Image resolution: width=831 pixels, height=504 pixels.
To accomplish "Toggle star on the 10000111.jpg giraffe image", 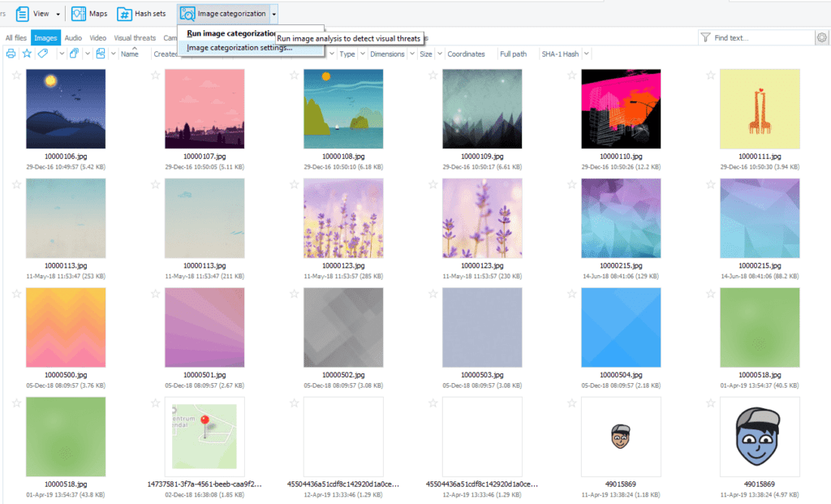I will [x=711, y=75].
